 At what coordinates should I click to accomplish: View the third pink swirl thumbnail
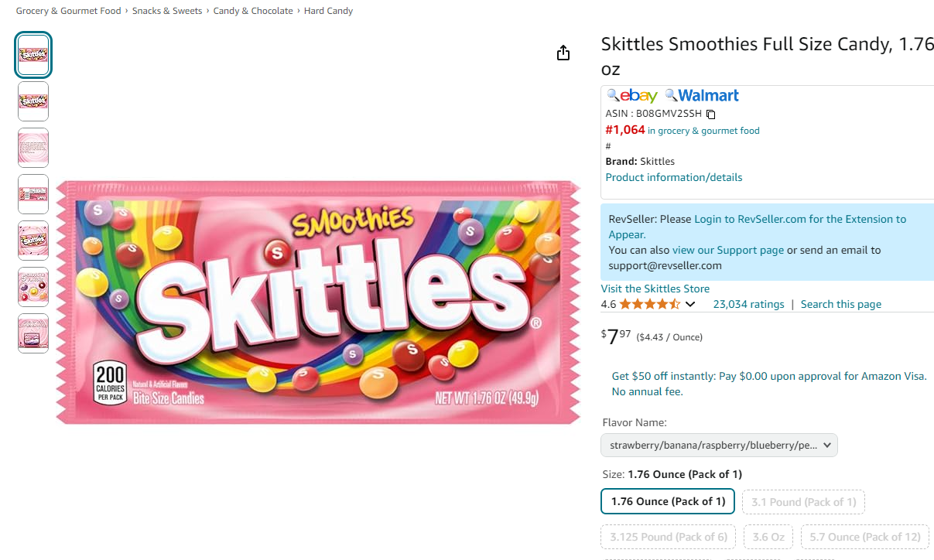pos(33,148)
